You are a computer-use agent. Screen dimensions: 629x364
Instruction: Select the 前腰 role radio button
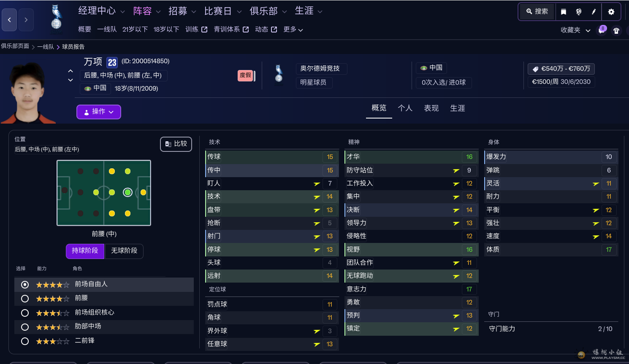[x=24, y=299]
